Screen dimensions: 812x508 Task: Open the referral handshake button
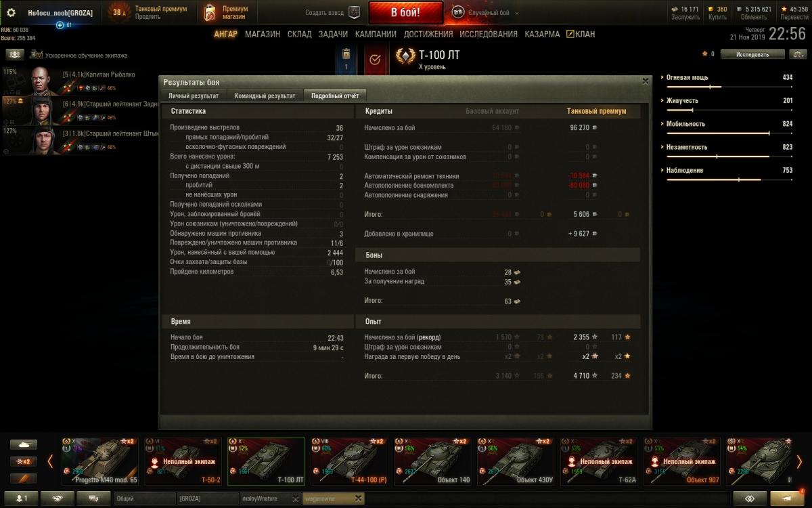click(58, 499)
